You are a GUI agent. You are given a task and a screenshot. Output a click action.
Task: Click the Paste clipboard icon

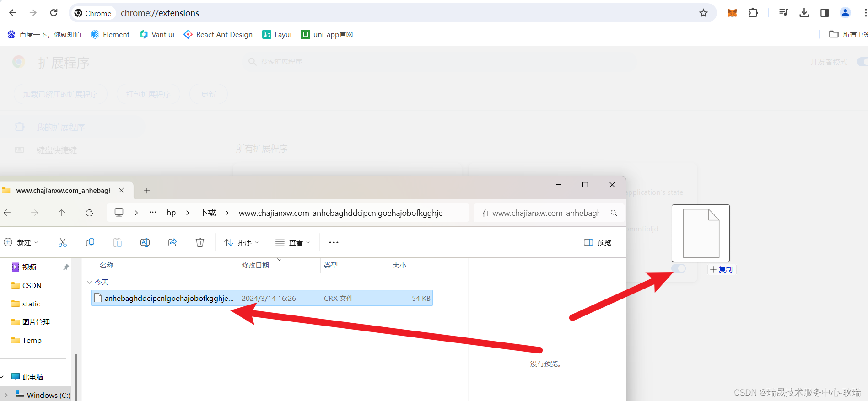(x=118, y=242)
